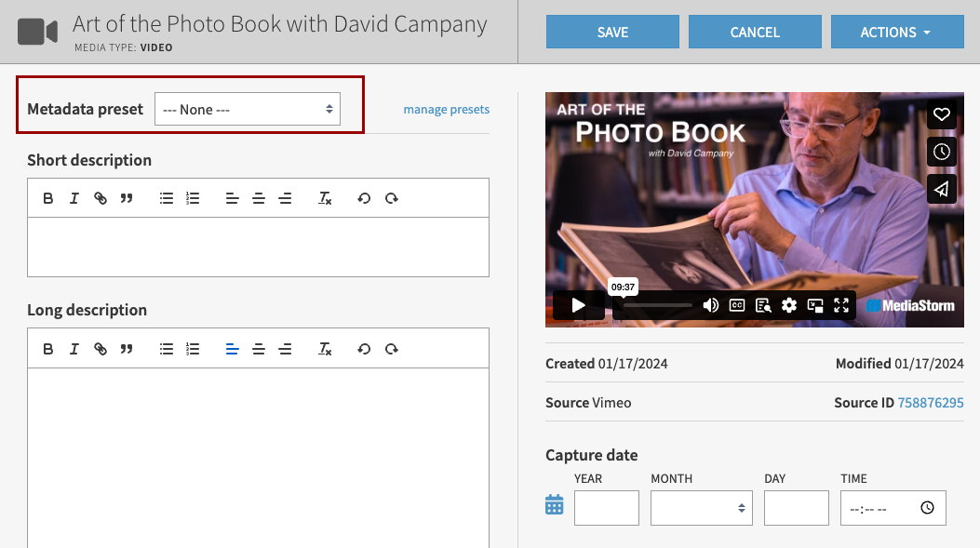This screenshot has width=980, height=548.
Task: Click the video progress bar
Action: (x=658, y=305)
